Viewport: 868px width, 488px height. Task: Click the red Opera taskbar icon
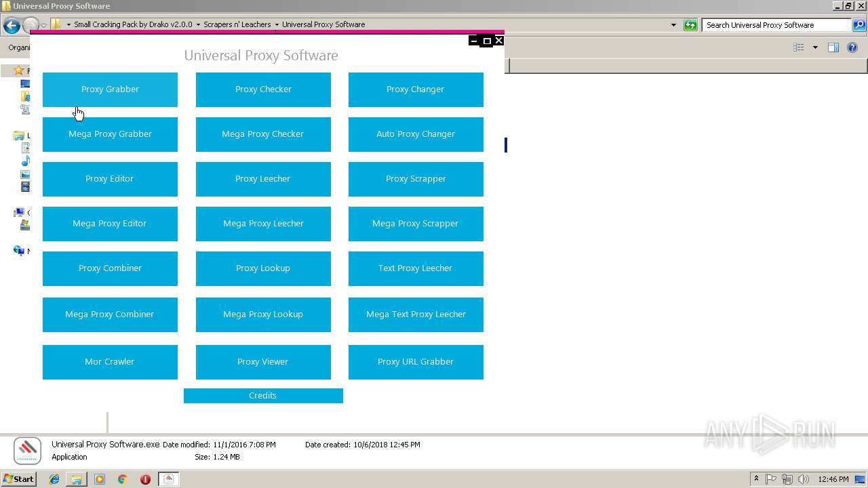click(145, 479)
